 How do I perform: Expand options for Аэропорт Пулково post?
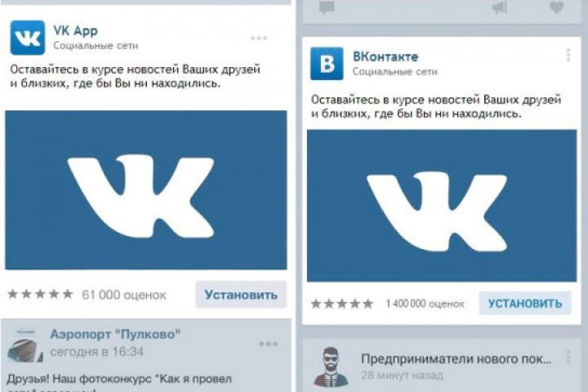269,344
